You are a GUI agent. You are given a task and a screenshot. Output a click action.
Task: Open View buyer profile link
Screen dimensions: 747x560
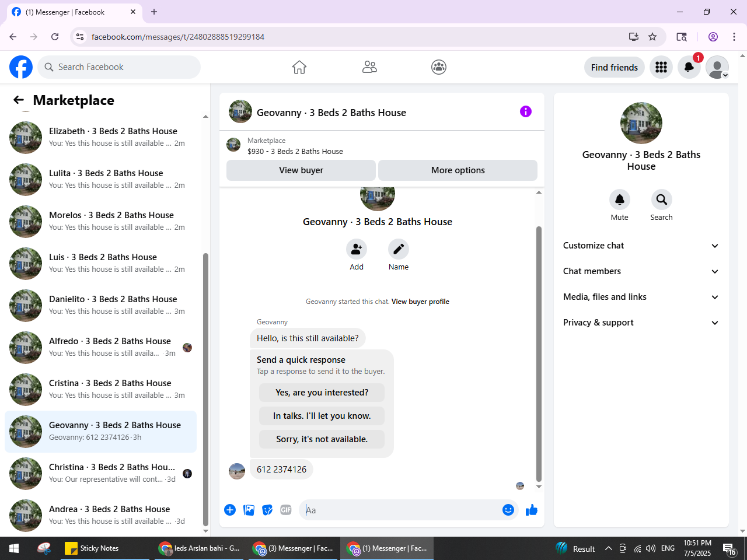(420, 302)
